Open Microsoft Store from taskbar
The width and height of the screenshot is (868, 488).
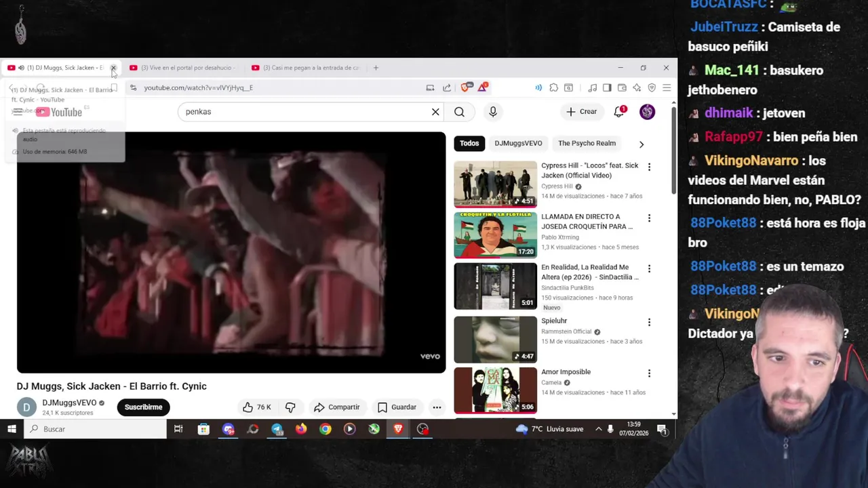tap(203, 429)
